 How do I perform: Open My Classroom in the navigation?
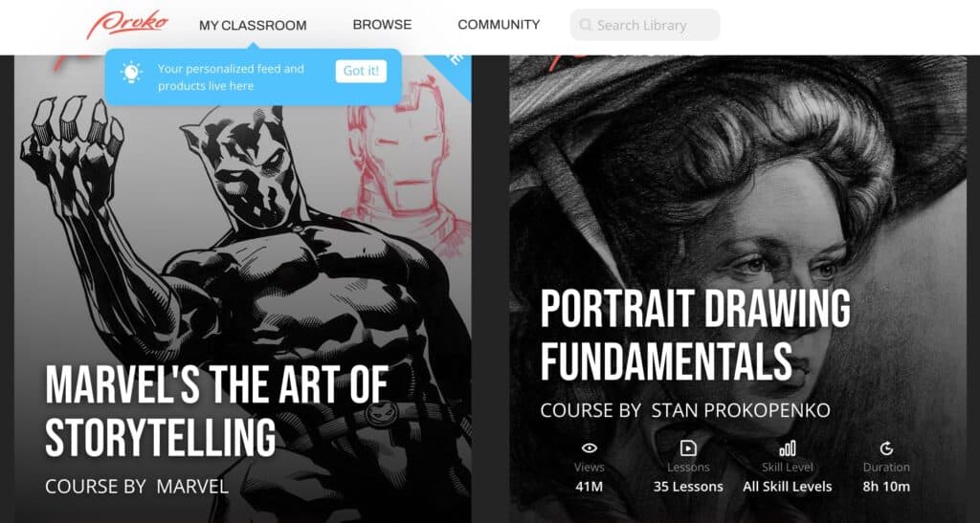point(253,26)
